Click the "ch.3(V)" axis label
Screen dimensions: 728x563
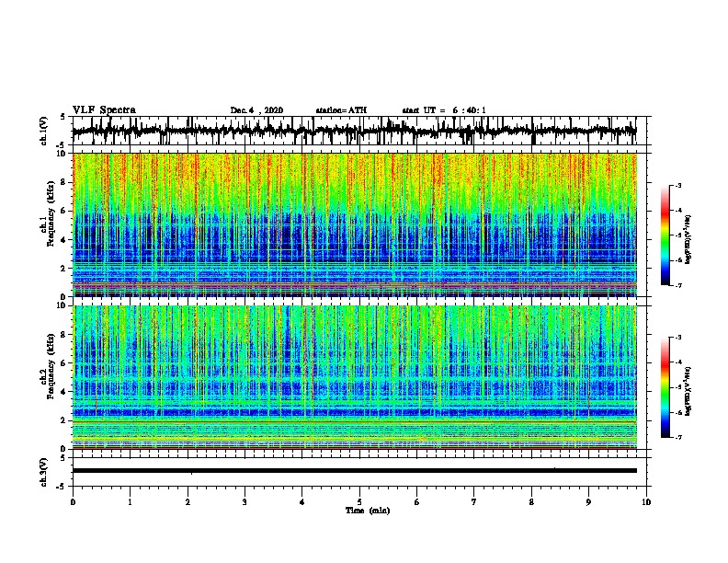tap(44, 472)
